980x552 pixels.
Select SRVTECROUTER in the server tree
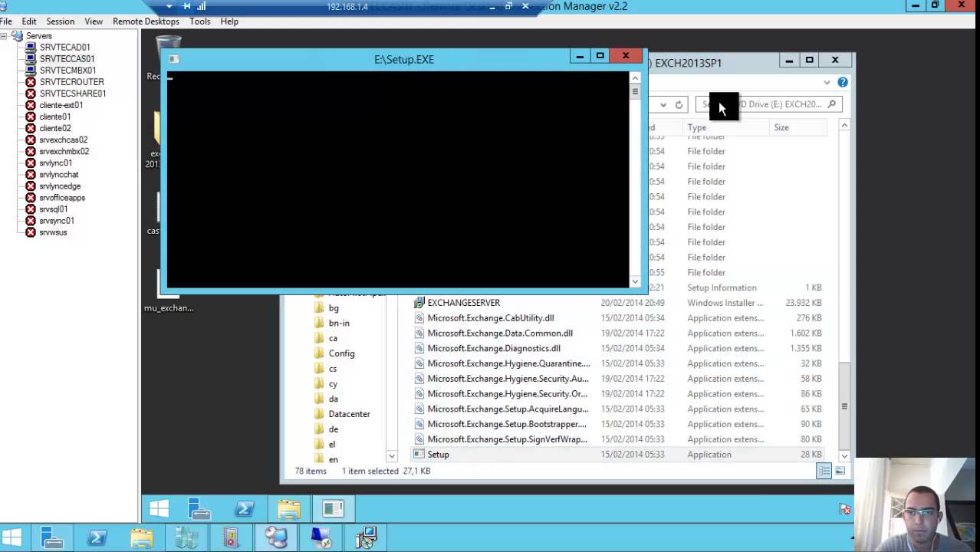[71, 82]
